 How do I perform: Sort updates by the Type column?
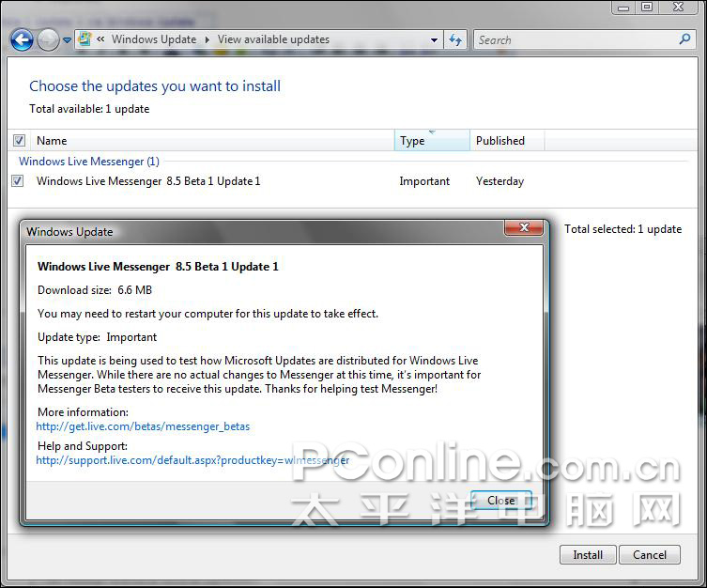coord(431,141)
